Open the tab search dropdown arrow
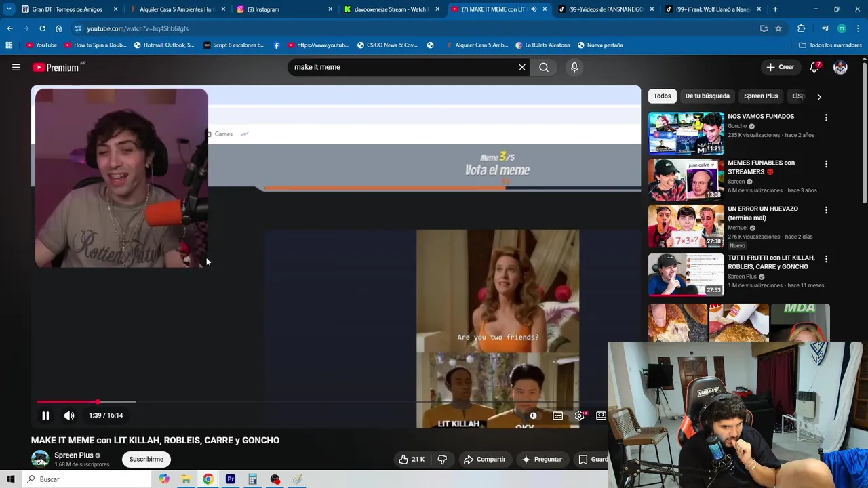The width and height of the screenshot is (868, 488). 8,9
